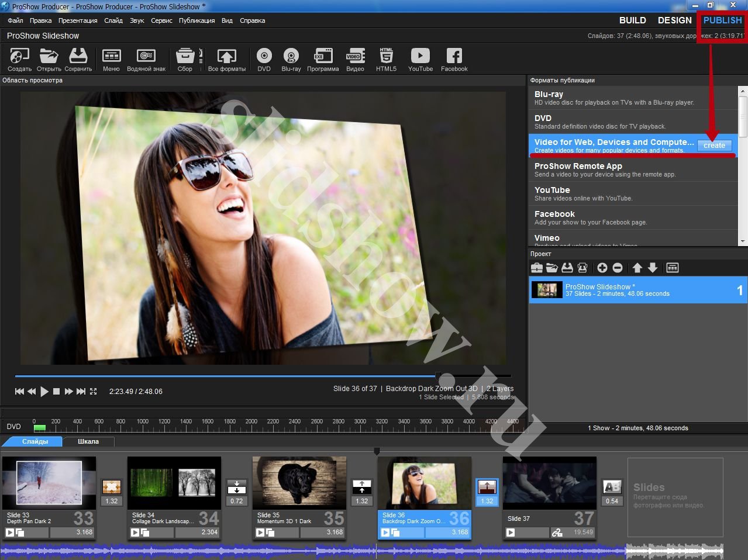748x560 pixels.
Task: Move show up with arrow icon
Action: tap(637, 268)
